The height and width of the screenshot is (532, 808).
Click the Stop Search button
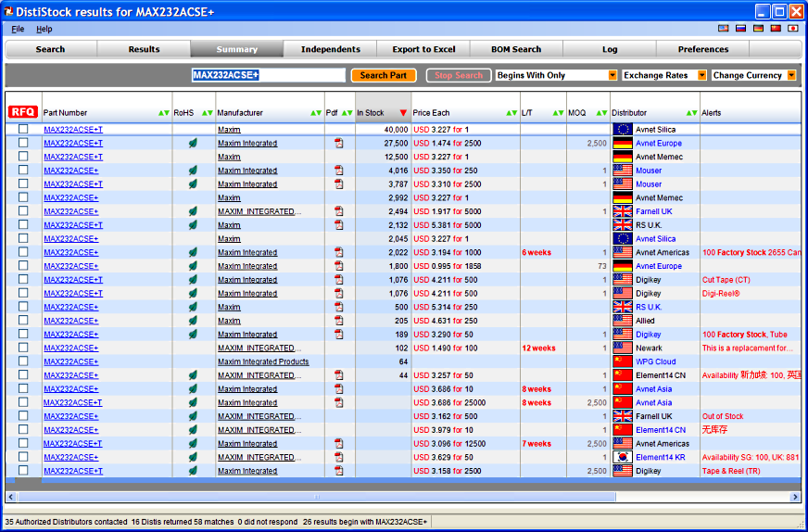point(459,75)
